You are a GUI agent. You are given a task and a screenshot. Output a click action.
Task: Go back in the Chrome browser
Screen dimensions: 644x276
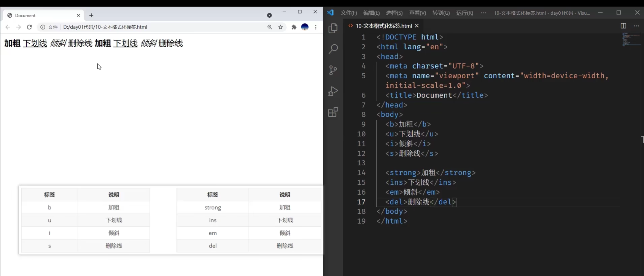8,27
